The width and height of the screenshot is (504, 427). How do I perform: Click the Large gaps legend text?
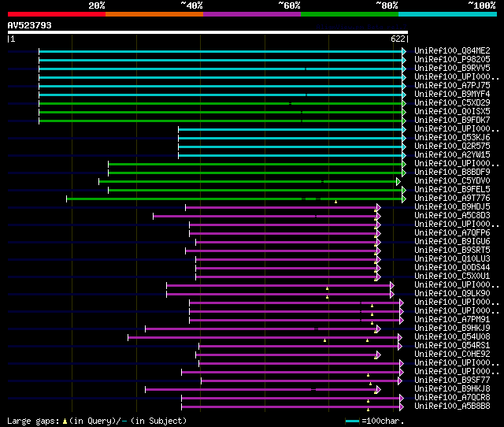tap(97, 421)
